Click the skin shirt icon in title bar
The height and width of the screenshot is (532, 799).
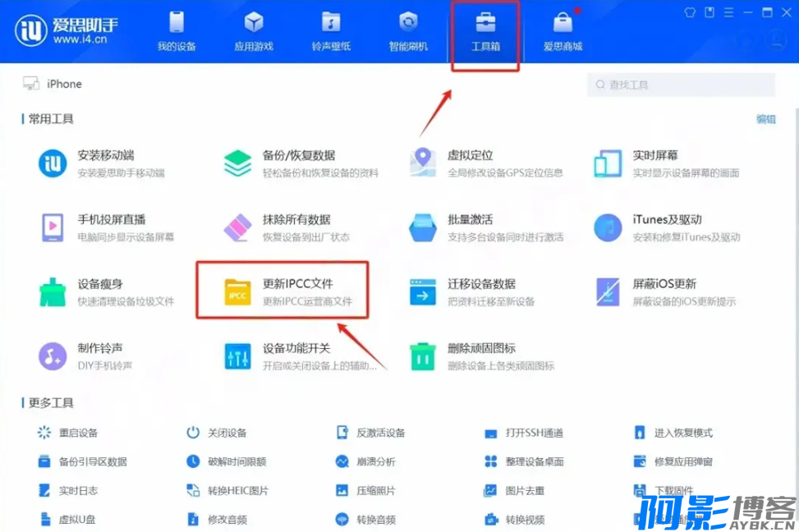tap(690, 12)
